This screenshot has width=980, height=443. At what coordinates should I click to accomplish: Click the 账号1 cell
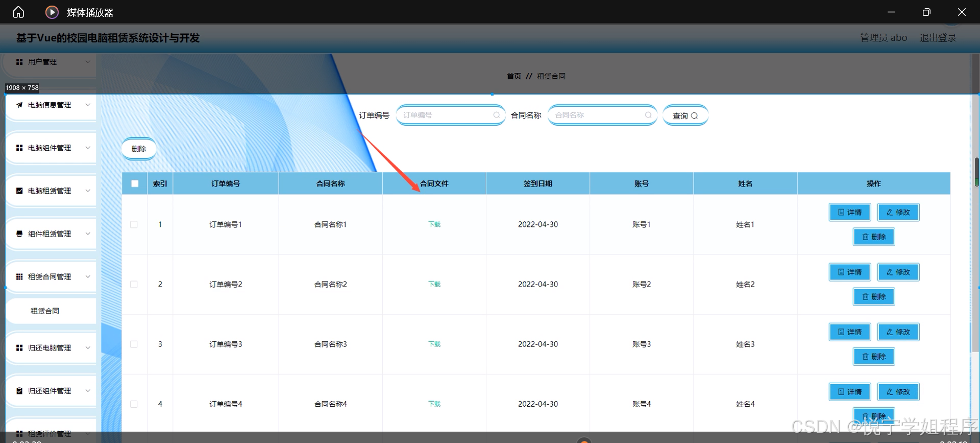[x=642, y=224]
